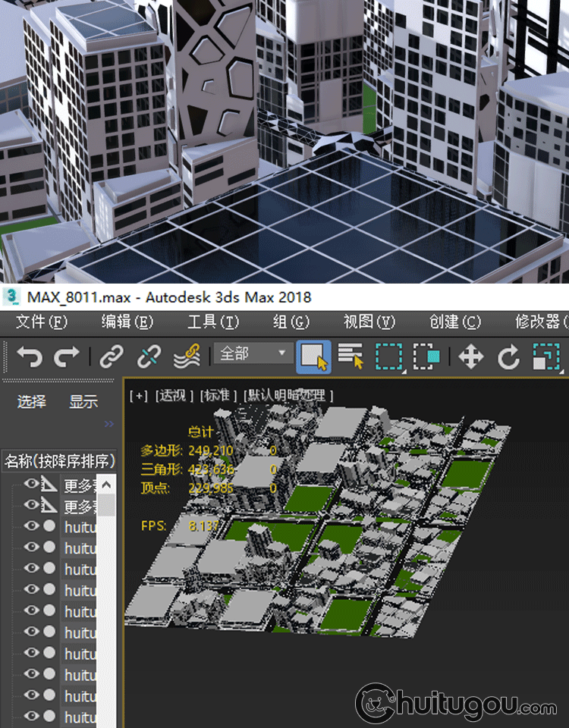569x728 pixels.
Task: Open the [+] viewport general menu
Action: coord(138,395)
